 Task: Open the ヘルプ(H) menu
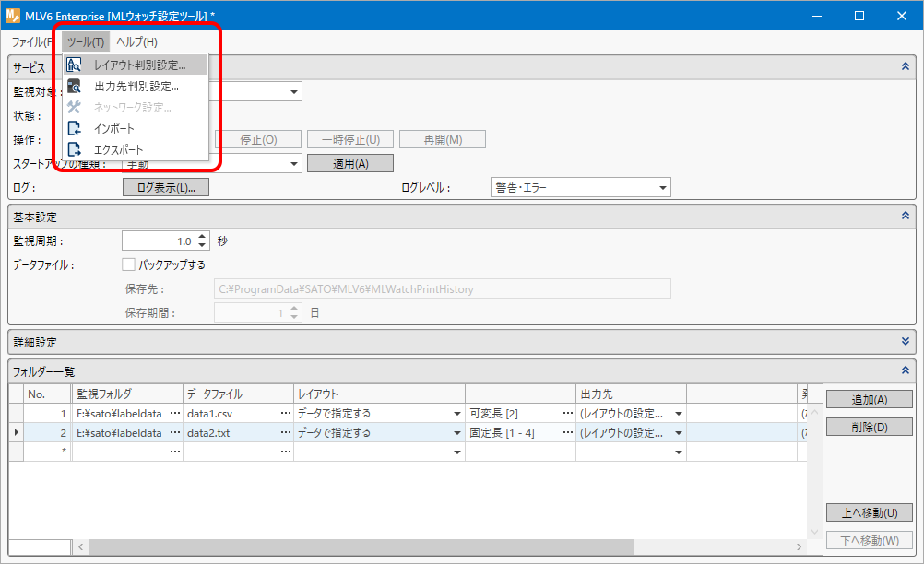coord(136,41)
